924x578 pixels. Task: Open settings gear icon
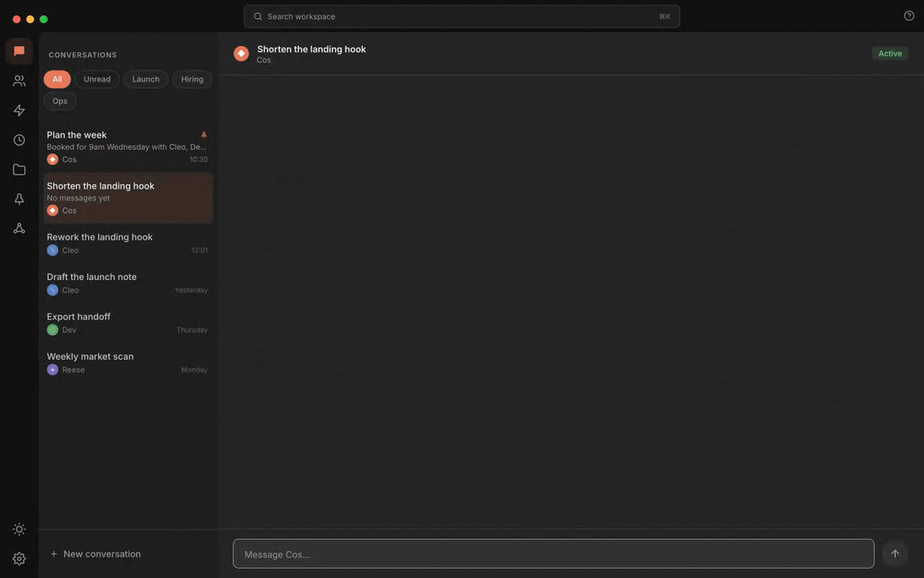pyautogui.click(x=19, y=558)
